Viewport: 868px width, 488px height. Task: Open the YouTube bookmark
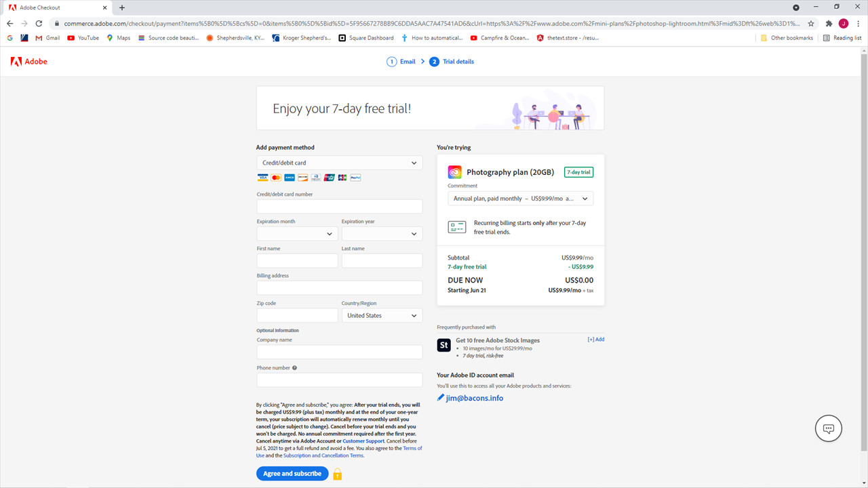coord(83,38)
